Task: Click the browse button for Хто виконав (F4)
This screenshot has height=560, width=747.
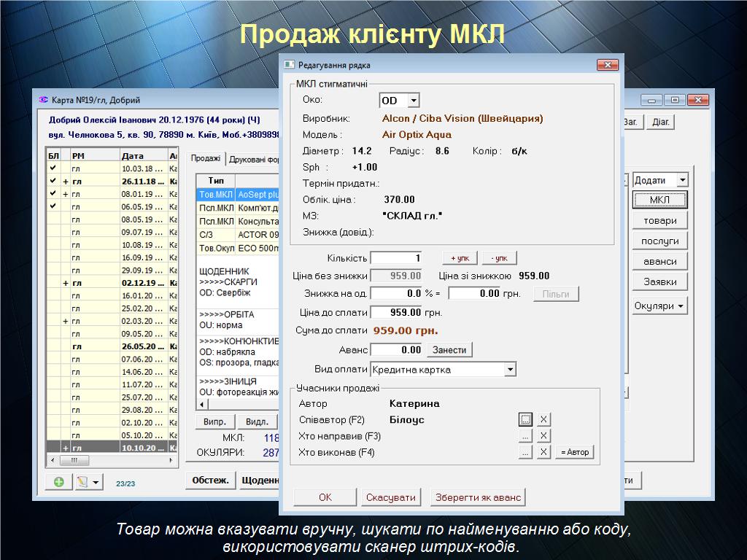Action: point(525,452)
